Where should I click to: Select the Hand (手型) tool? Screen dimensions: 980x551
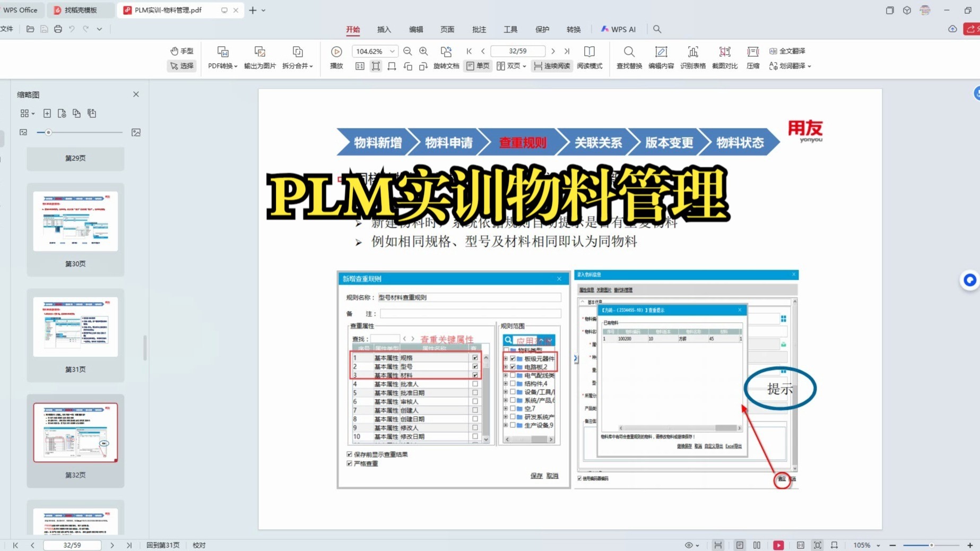pos(181,51)
